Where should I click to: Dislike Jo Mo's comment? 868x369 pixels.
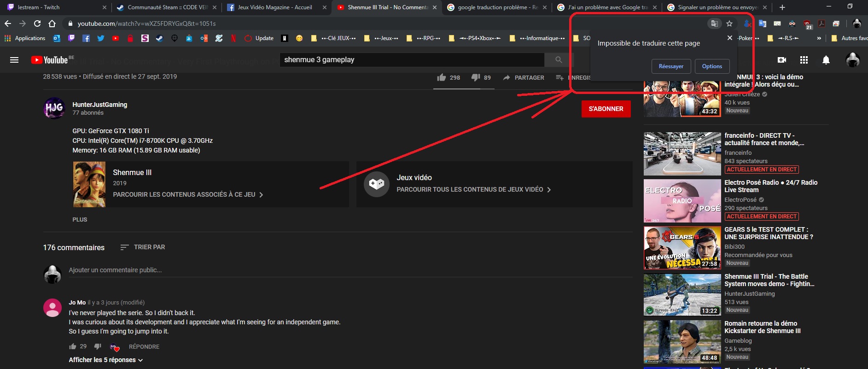point(98,346)
